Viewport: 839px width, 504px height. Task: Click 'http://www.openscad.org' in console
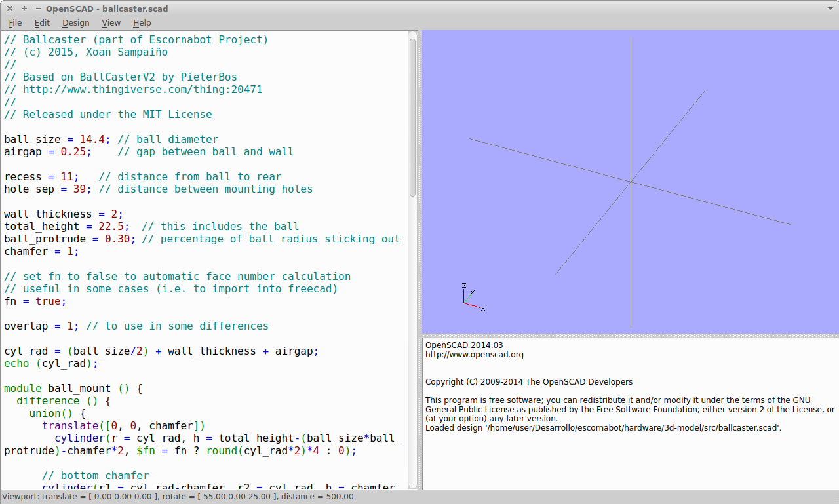(x=475, y=355)
